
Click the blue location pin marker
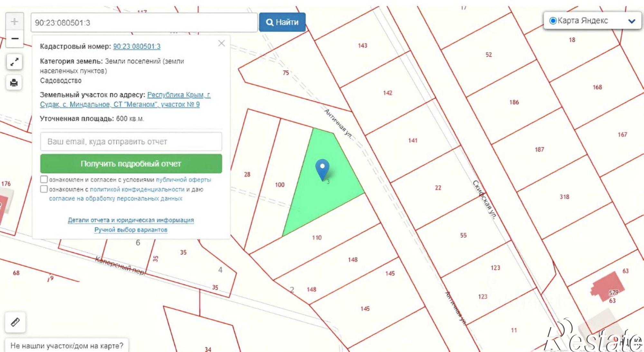[322, 170]
